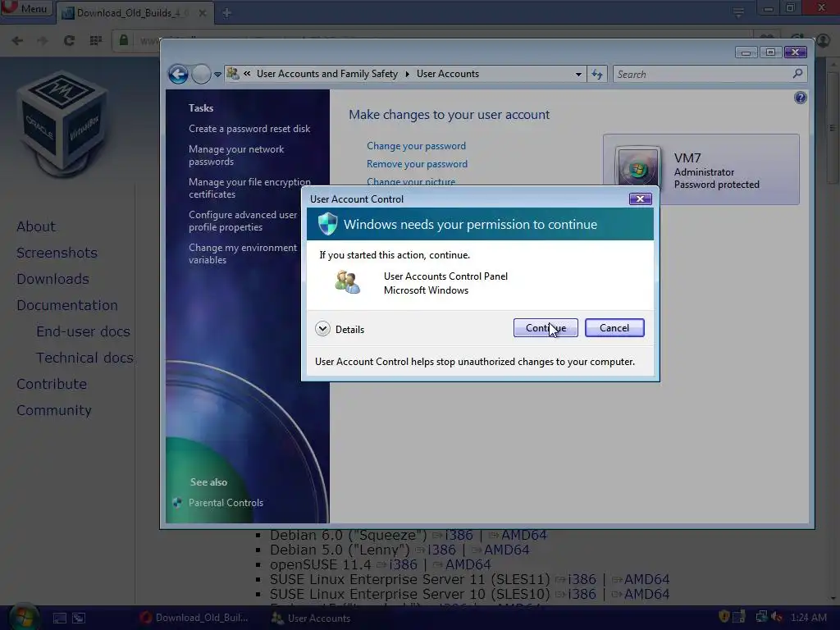The image size is (840, 630).
Task: Open Community link on VirtualBox site
Action: tap(53, 410)
